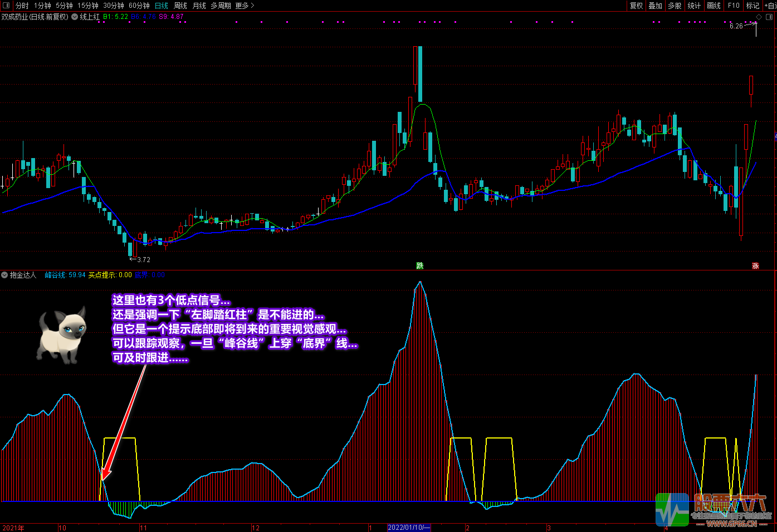
Task: Click the diamond marker icon at top right
Action: click(759, 17)
